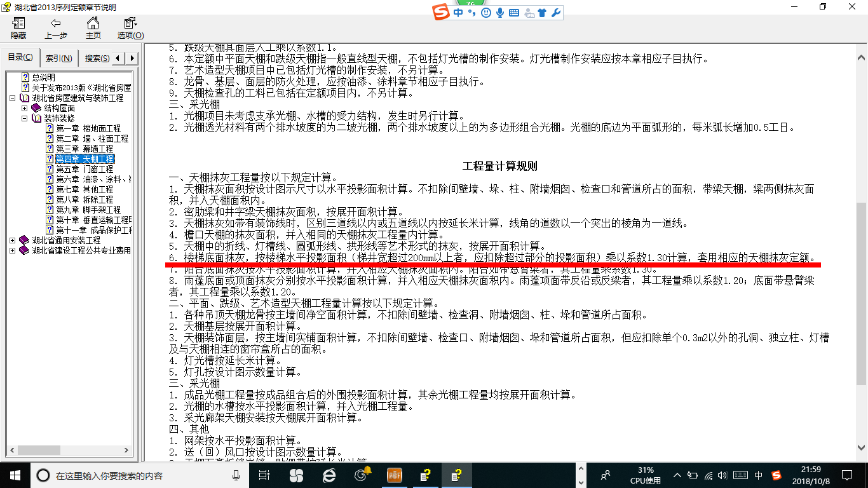Open 第十一章 成品保护工程 topic
868x488 pixels.
pyautogui.click(x=93, y=230)
